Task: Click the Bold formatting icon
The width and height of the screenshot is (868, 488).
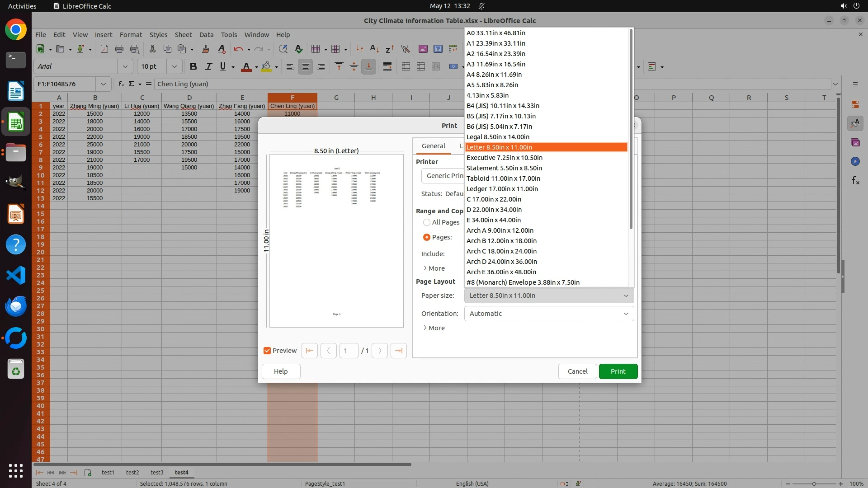Action: click(x=193, y=66)
